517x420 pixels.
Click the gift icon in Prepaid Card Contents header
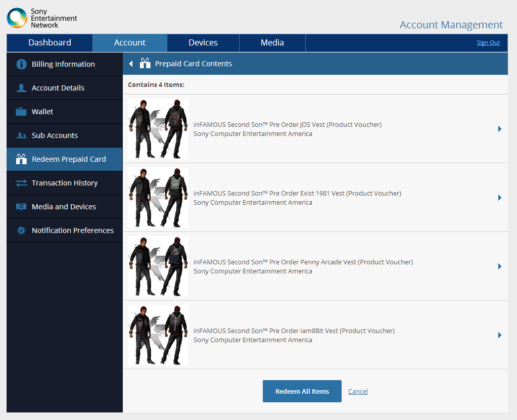pyautogui.click(x=145, y=63)
